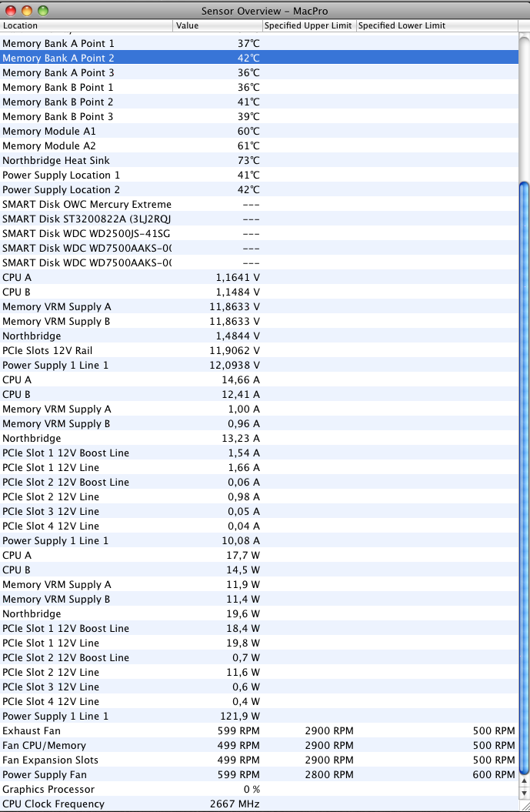Select the CPU B row reading 14,5 W
530x812 pixels.
tap(258, 570)
